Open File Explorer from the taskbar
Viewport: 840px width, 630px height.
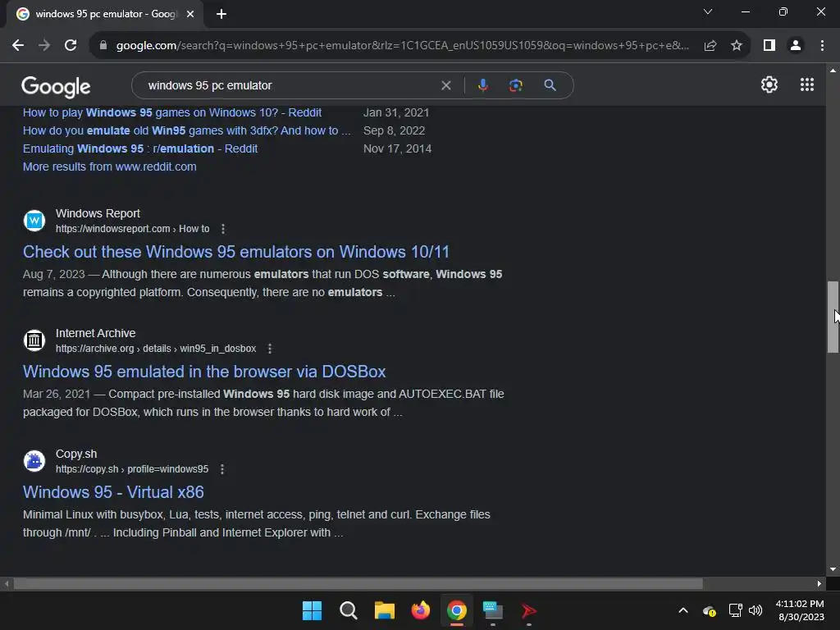tap(384, 610)
